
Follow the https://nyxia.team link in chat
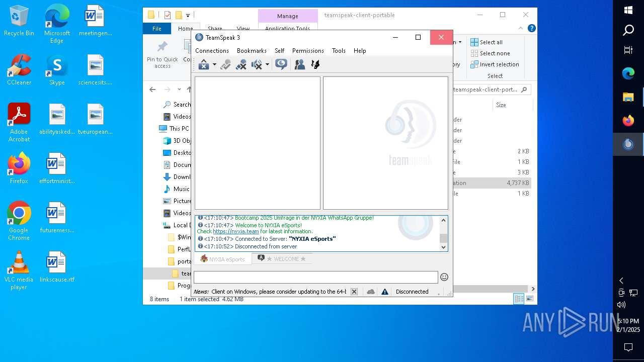[236, 231]
